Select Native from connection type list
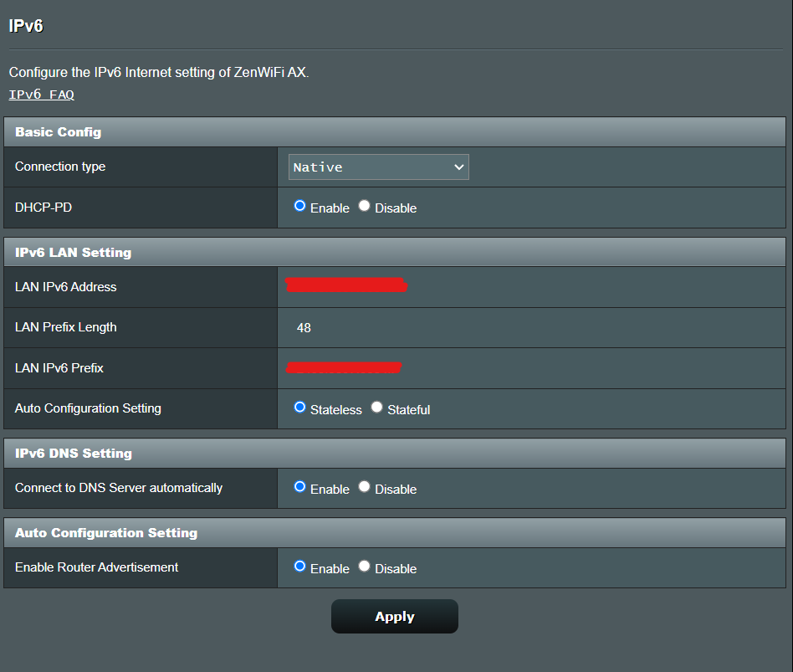 point(351,167)
